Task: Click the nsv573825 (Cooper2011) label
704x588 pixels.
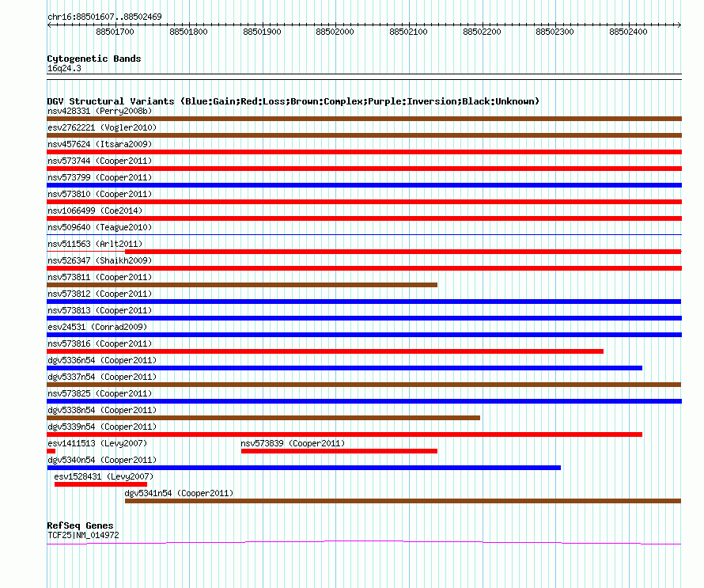Action: pos(100,393)
